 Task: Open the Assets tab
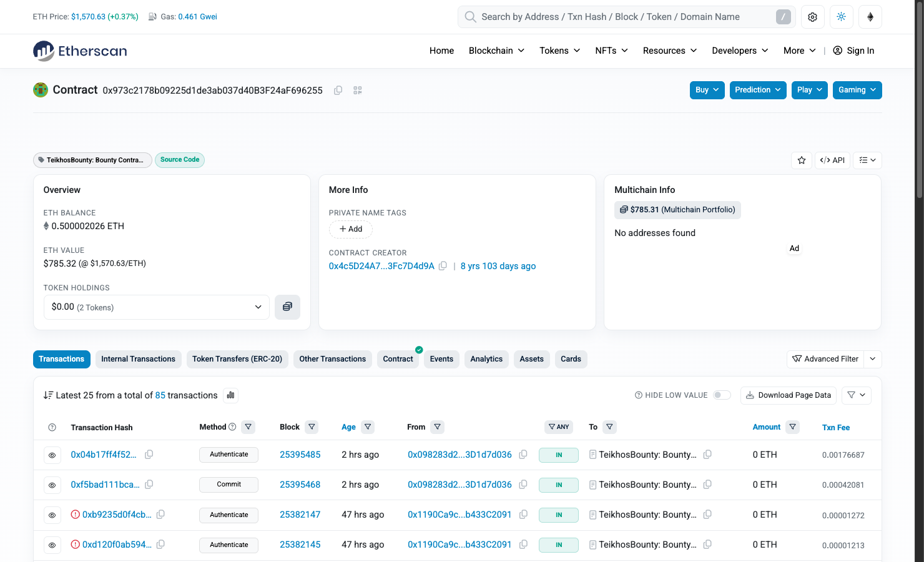[x=532, y=359]
